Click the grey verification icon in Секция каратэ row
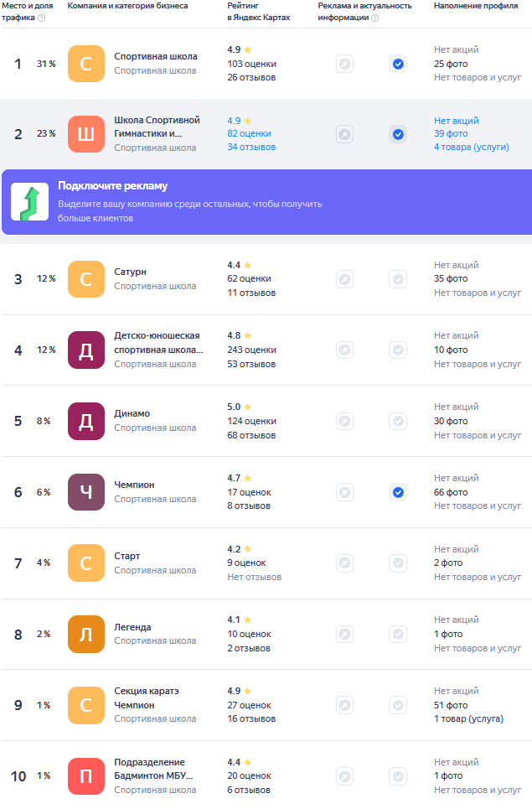The width and height of the screenshot is (532, 809). pos(398,705)
